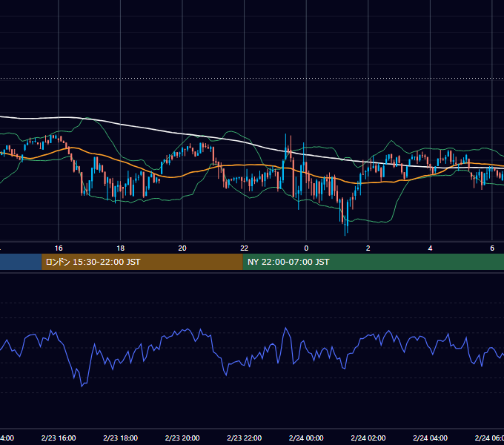Click the blue session bar before ロンドン

(x=21, y=262)
